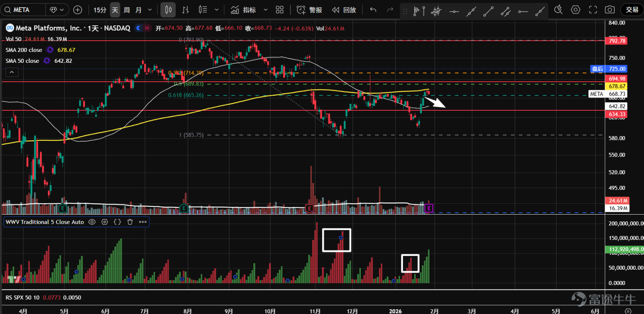The width and height of the screenshot is (644, 314).
Task: Click the 694.98 red price label
Action: [x=617, y=78]
